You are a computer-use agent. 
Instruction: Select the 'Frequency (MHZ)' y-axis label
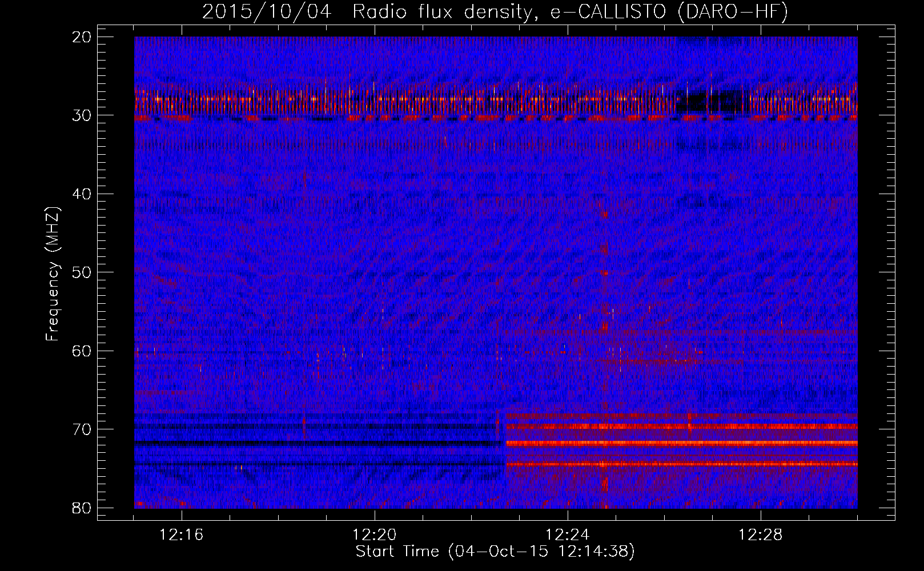53,274
